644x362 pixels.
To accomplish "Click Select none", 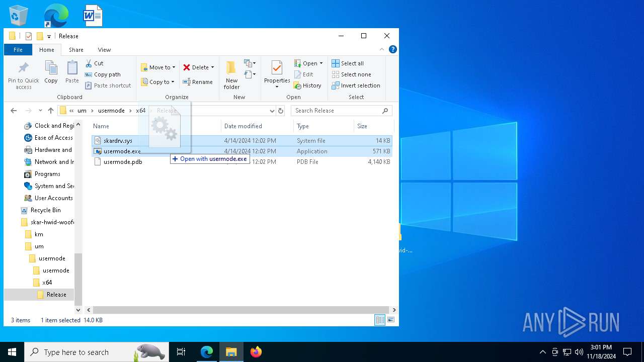I will point(351,74).
